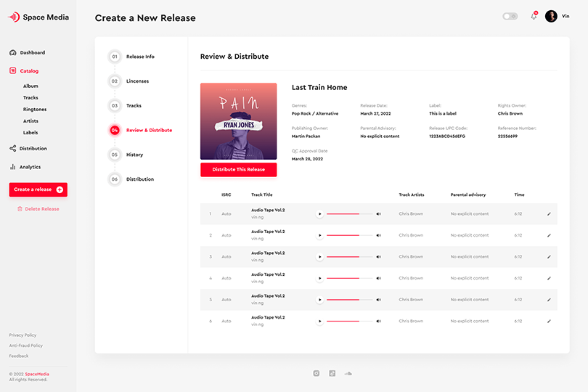Viewport: 588px width, 392px height.
Task: Play track 1 Audio Tape Vol.2
Action: [319, 214]
